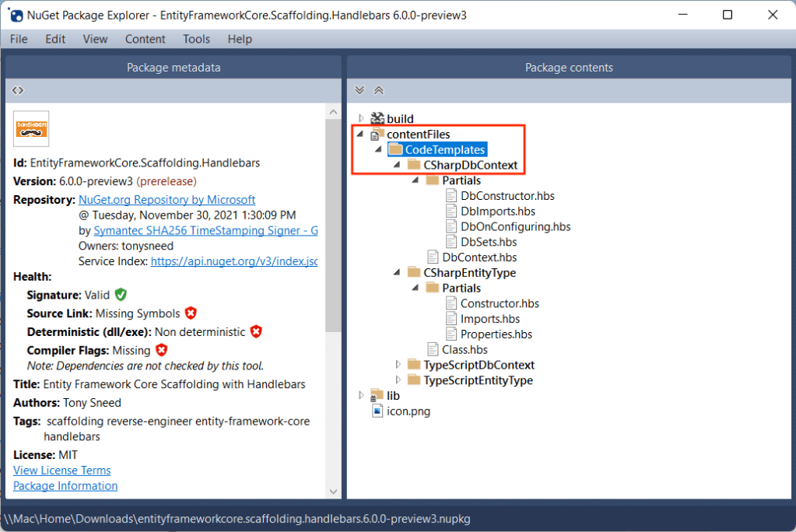Click the Handlebars package logo thumbnail
796x532 pixels.
point(31,128)
